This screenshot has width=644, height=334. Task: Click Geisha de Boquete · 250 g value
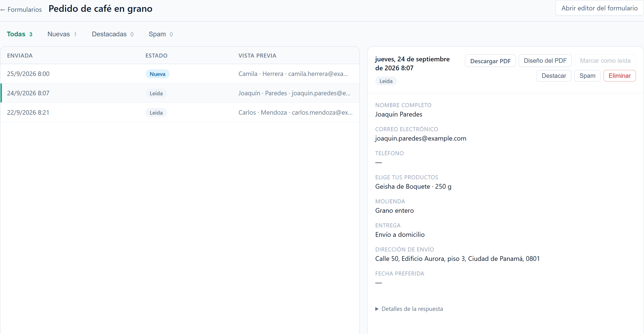pos(413,186)
